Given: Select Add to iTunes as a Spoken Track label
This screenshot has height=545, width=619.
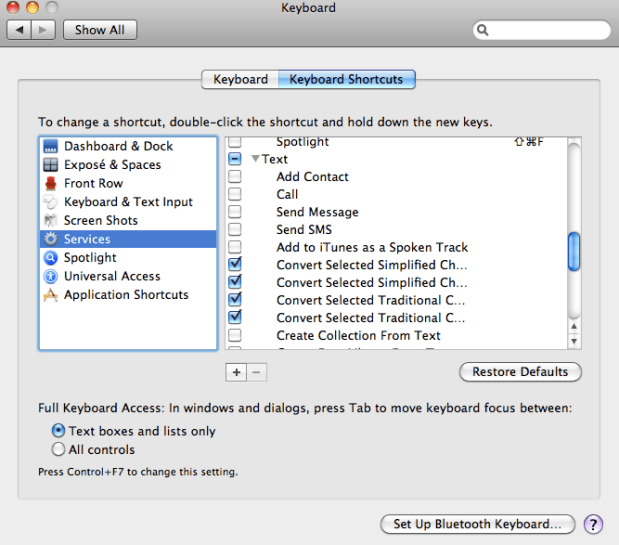Looking at the screenshot, I should 372,247.
